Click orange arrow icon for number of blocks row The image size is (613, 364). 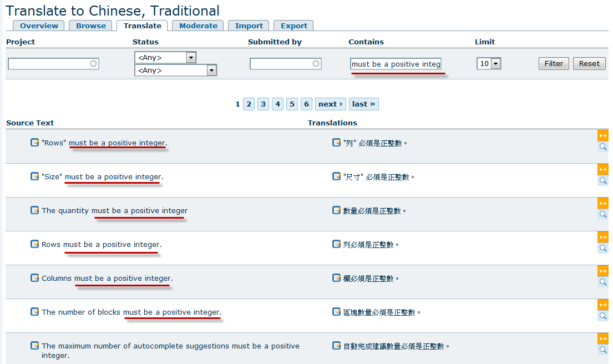603,305
